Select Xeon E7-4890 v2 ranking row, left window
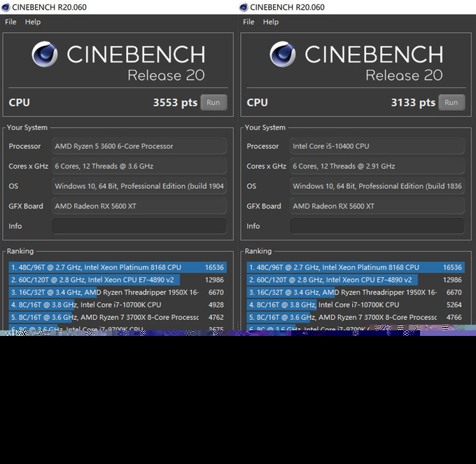 118,280
